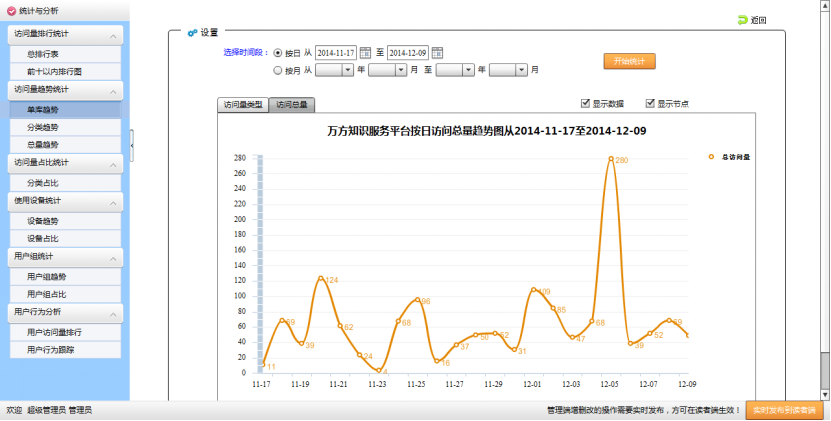Open the end date calendar picker
This screenshot has height=421, width=831.
pyautogui.click(x=437, y=53)
